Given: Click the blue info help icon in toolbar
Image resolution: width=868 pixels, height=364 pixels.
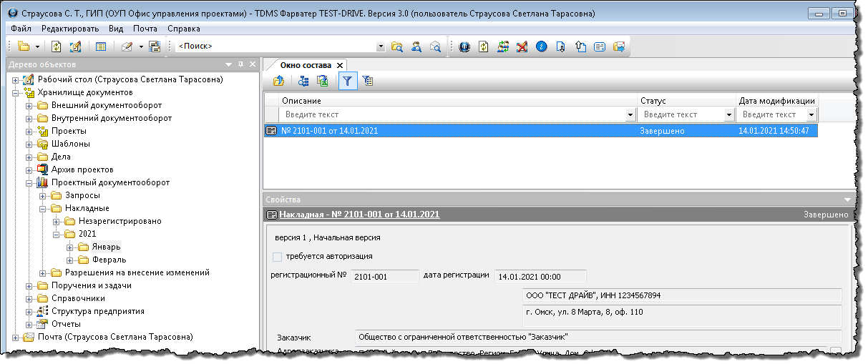Looking at the screenshot, I should 542,46.
